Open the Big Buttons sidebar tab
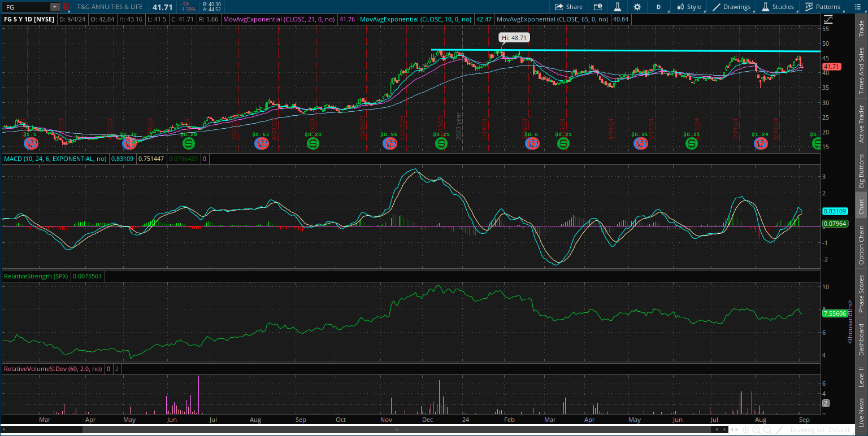 tap(861, 171)
